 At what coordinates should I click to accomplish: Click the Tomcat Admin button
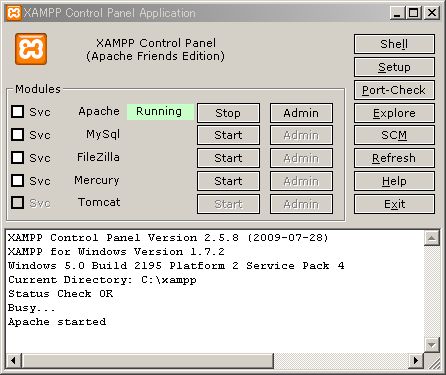click(301, 204)
